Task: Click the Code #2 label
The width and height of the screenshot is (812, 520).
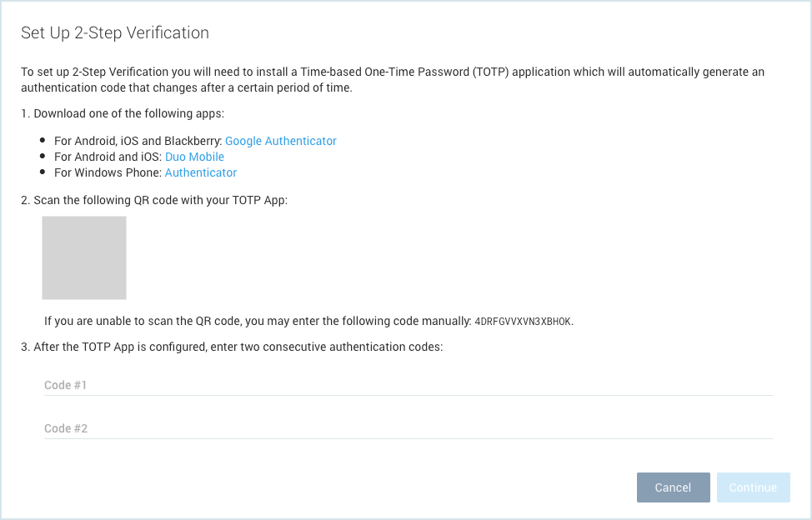Action: [x=65, y=427]
